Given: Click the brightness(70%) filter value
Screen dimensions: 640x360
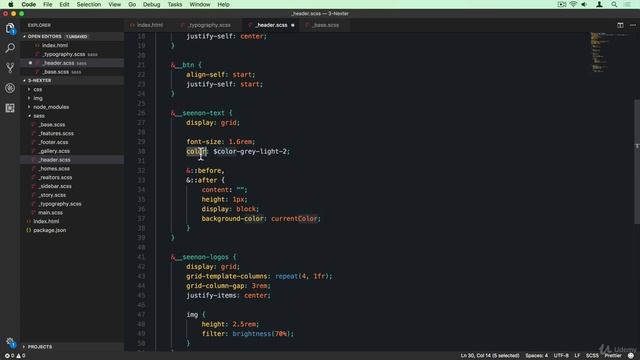Looking at the screenshot, I should coord(262,334).
